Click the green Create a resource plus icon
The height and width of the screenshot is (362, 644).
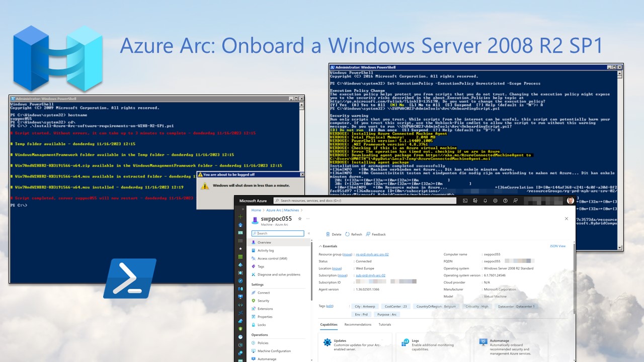point(240,216)
